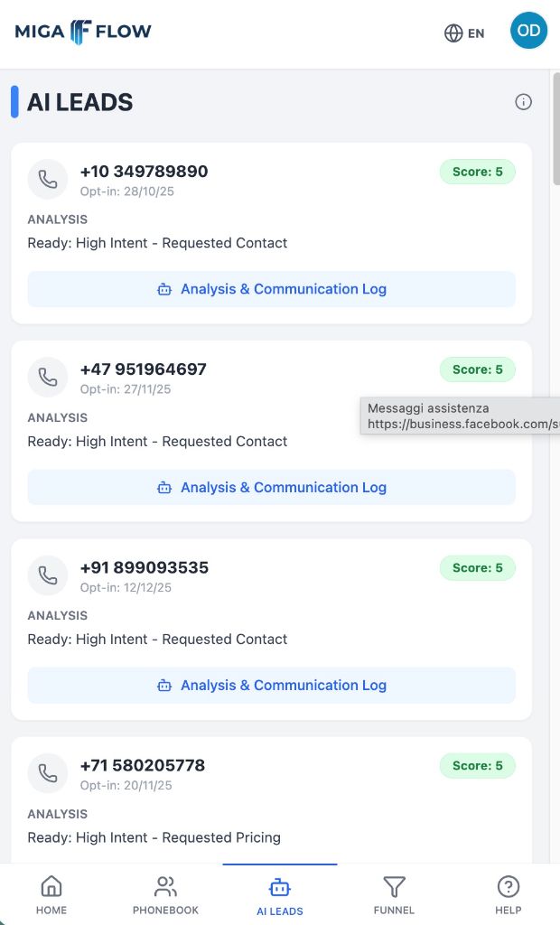Open the Phonebook tab
Viewport: 560px width, 925px height.
[165, 895]
